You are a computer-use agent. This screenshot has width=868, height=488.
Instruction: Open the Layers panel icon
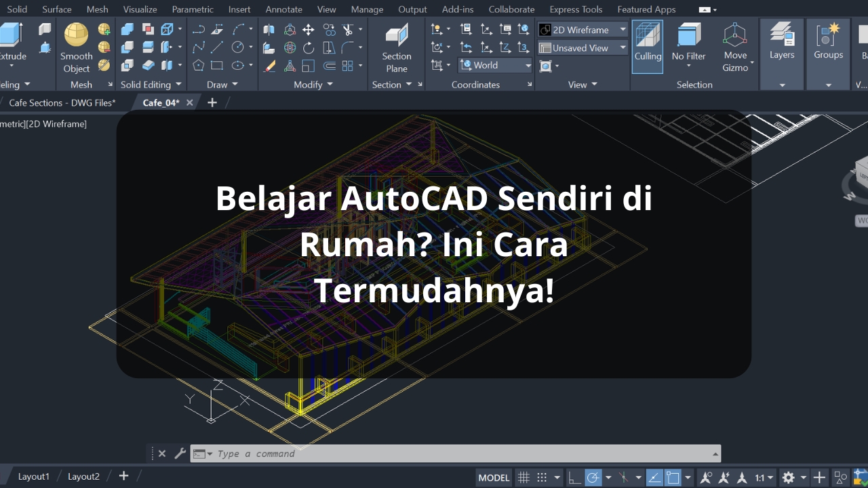[x=782, y=42]
